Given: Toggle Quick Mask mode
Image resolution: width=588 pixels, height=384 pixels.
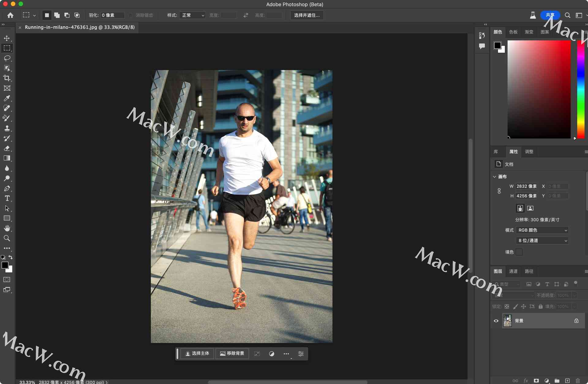Looking at the screenshot, I should [x=7, y=280].
